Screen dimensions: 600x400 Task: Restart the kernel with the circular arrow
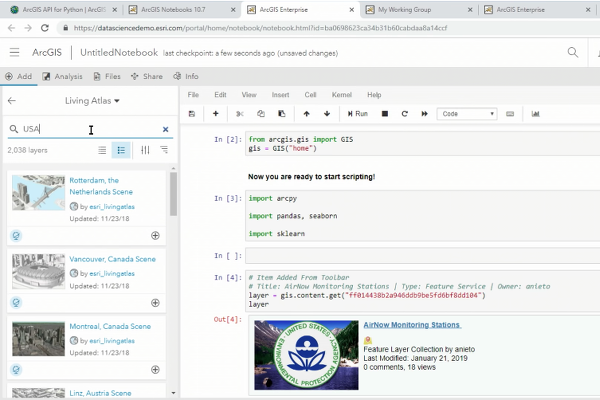[x=404, y=114]
